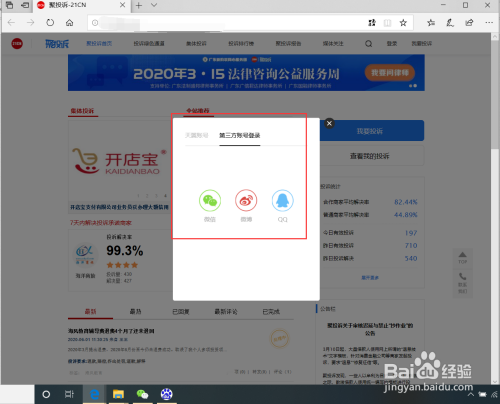500x404 pixels.
Task: Click the 82.44% statistic value
Action: point(406,202)
